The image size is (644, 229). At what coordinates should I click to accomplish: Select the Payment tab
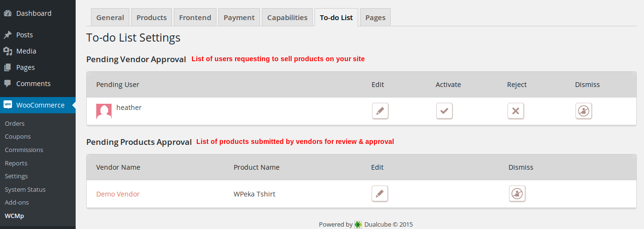pos(239,18)
